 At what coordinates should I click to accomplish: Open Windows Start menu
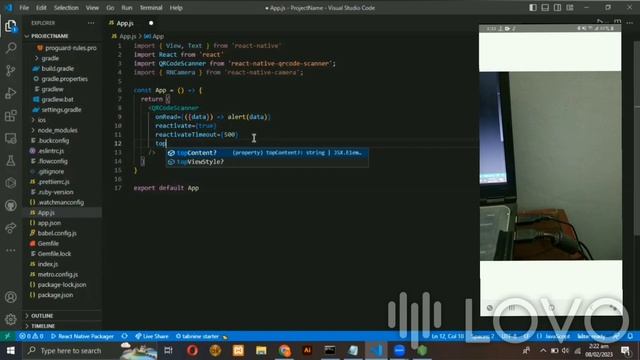(11, 351)
